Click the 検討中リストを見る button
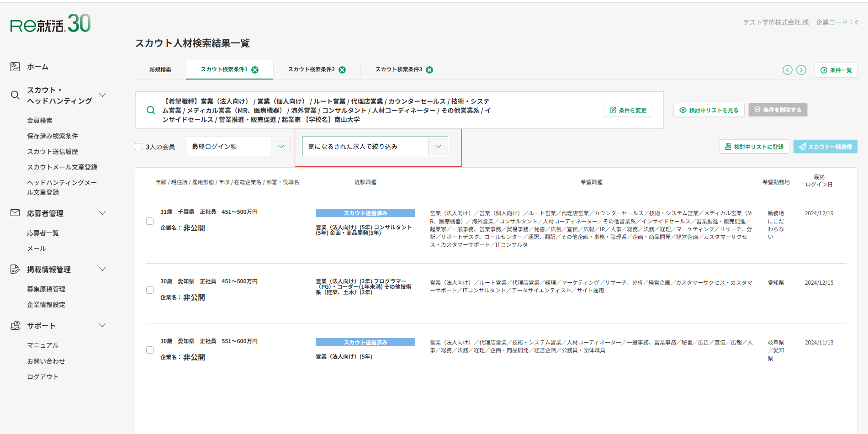 click(709, 110)
